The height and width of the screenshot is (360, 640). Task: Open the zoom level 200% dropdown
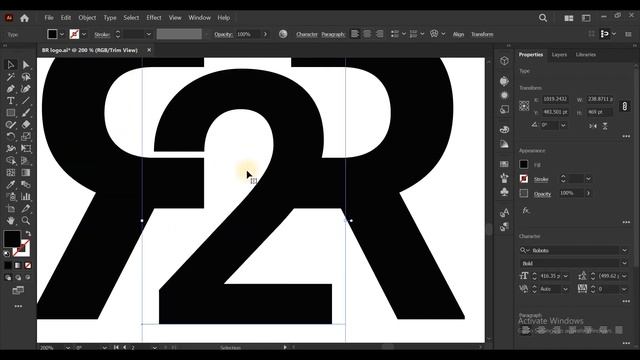[x=67, y=348]
